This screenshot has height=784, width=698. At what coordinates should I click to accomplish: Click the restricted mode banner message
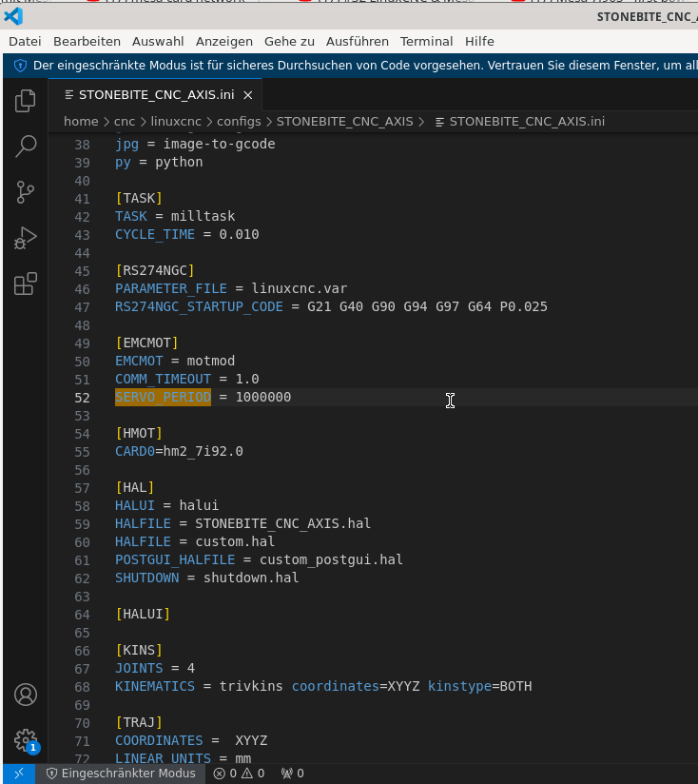click(365, 66)
